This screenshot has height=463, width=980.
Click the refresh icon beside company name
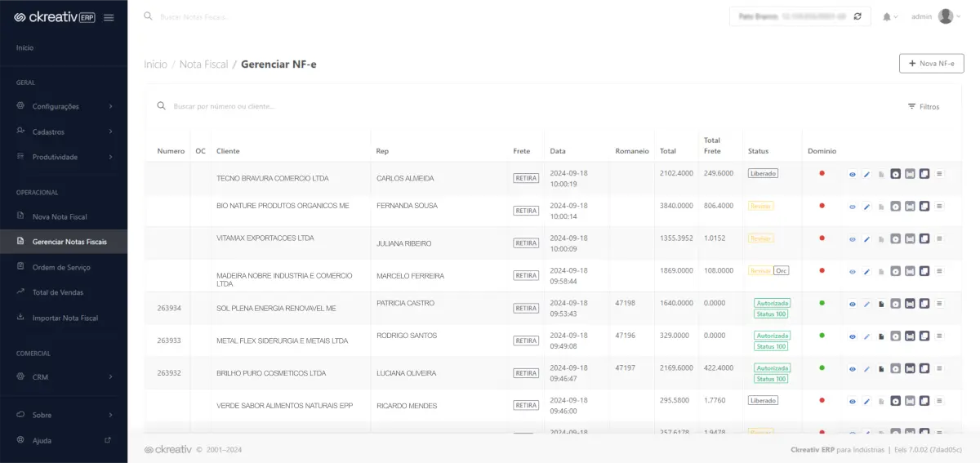tap(857, 16)
